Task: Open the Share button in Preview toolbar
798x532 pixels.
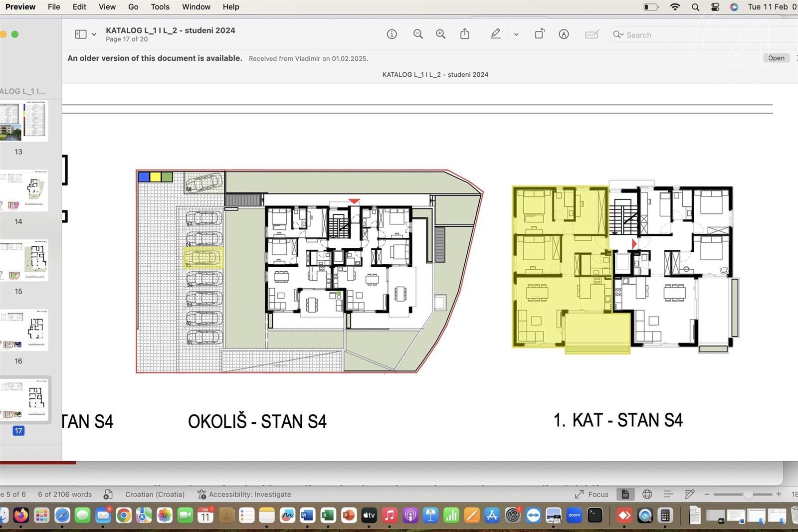Action: pos(465,34)
